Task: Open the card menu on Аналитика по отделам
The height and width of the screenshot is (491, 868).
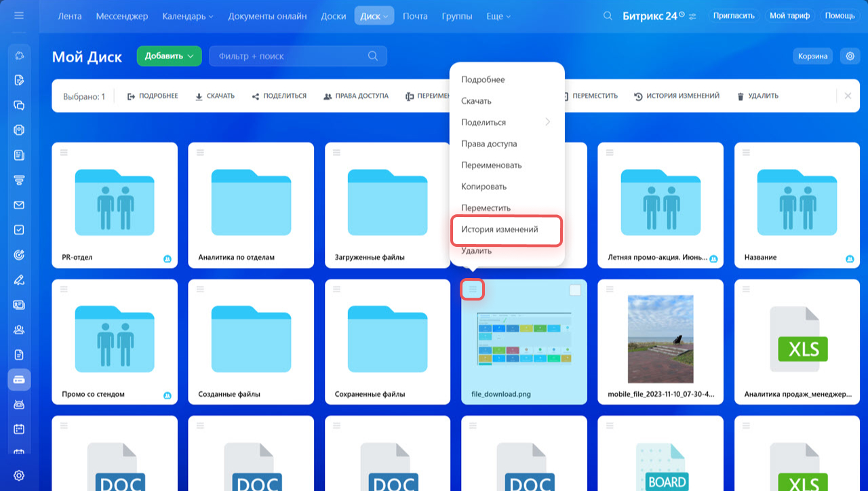Action: tap(200, 153)
